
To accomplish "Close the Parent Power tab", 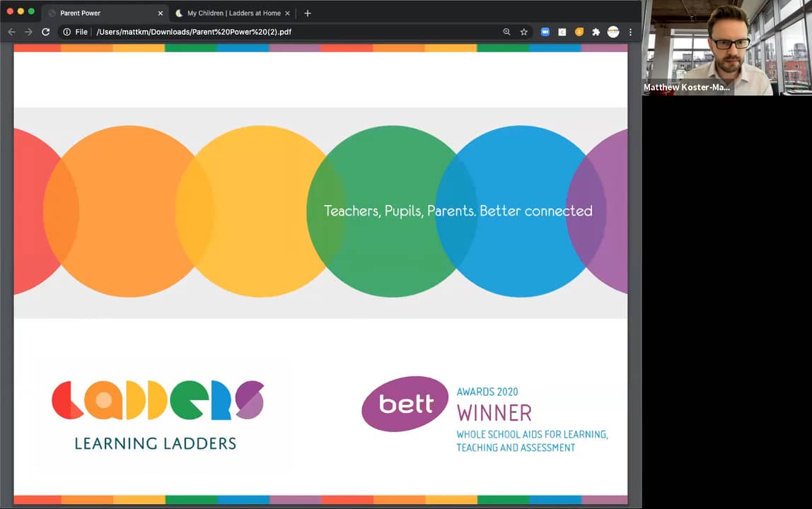I will (x=160, y=13).
